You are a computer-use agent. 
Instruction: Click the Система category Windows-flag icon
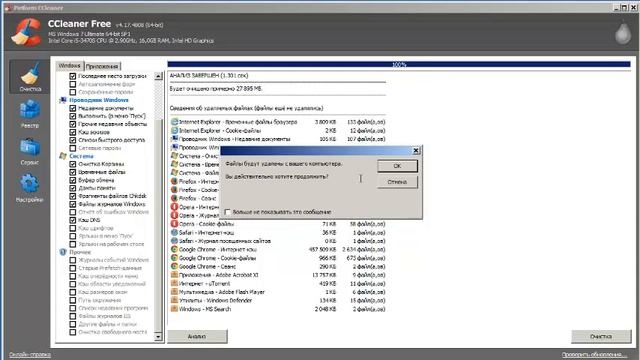[x=63, y=156]
